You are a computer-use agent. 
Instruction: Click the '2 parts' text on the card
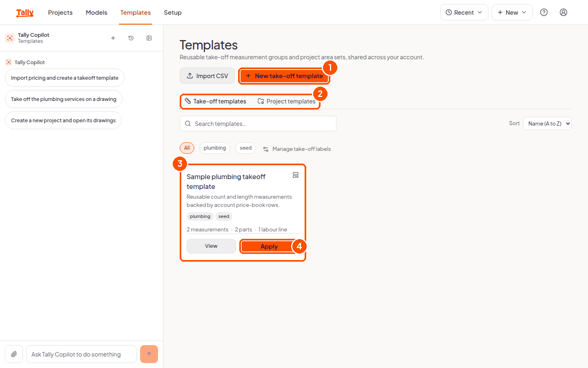pyautogui.click(x=243, y=230)
